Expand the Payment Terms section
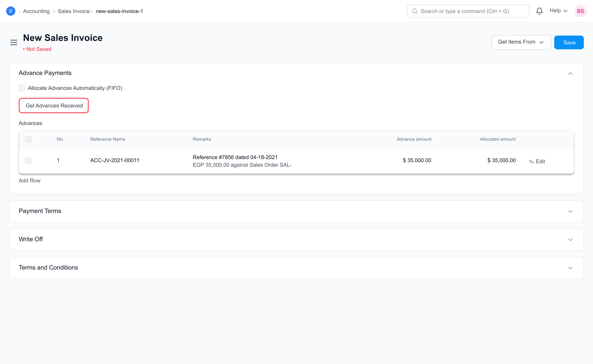Image resolution: width=593 pixels, height=364 pixels. 570,211
